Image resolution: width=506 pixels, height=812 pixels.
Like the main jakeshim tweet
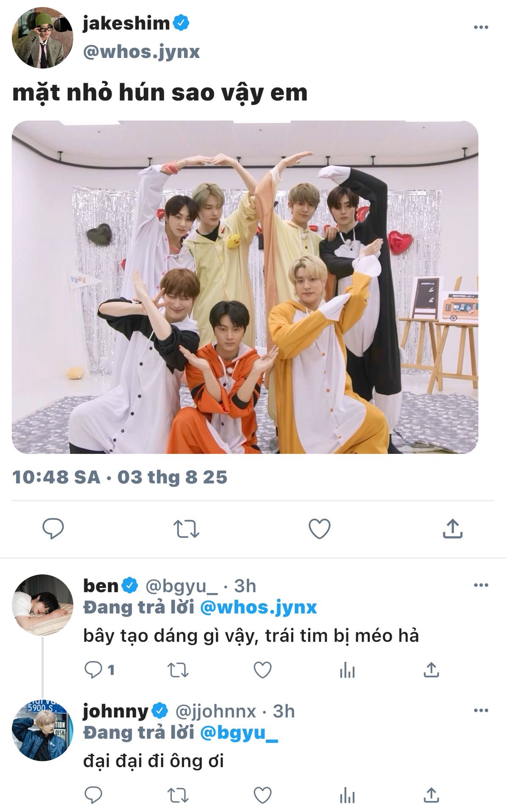coord(319,529)
